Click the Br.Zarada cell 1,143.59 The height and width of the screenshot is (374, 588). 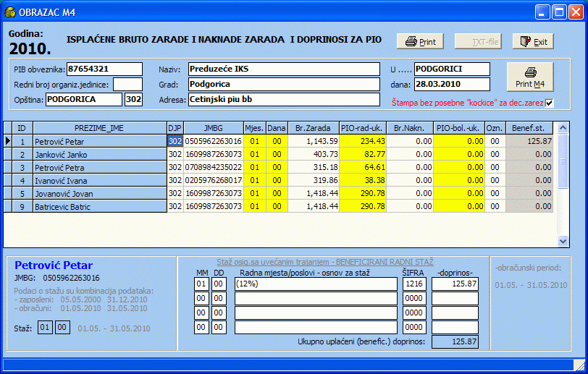[x=314, y=141]
